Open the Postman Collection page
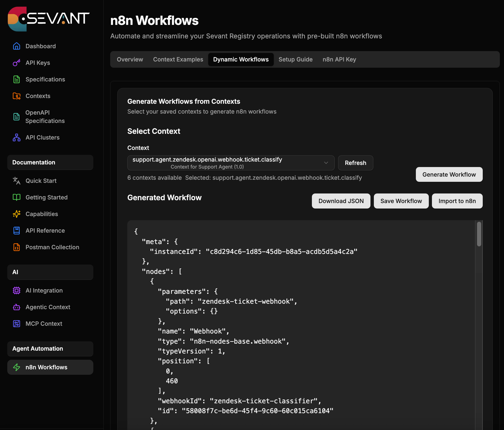The width and height of the screenshot is (504, 430). [52, 247]
